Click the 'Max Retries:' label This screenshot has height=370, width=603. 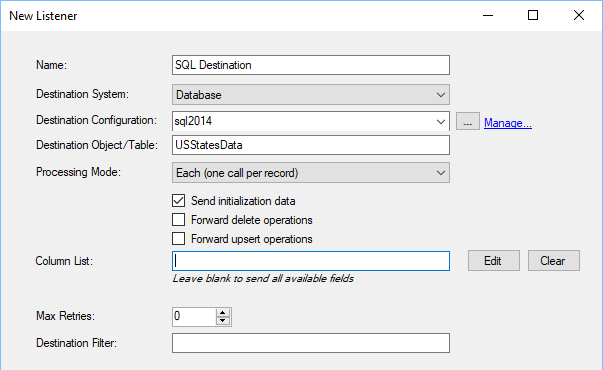[x=65, y=316]
